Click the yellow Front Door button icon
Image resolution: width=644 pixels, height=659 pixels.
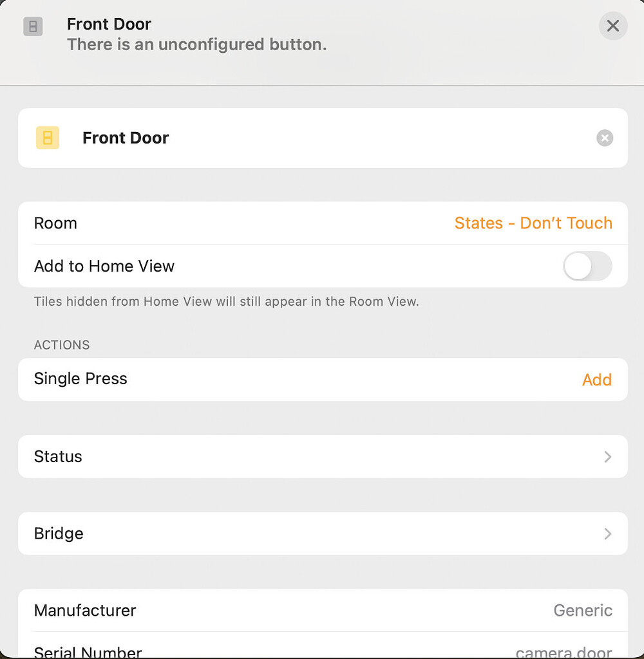(x=47, y=138)
